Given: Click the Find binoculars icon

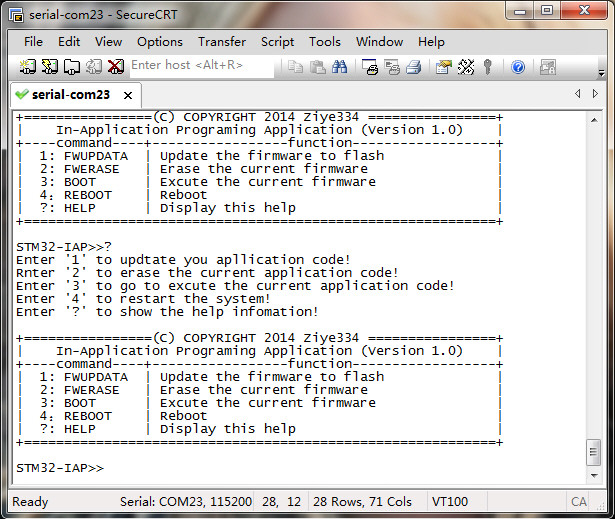Looking at the screenshot, I should pos(339,67).
